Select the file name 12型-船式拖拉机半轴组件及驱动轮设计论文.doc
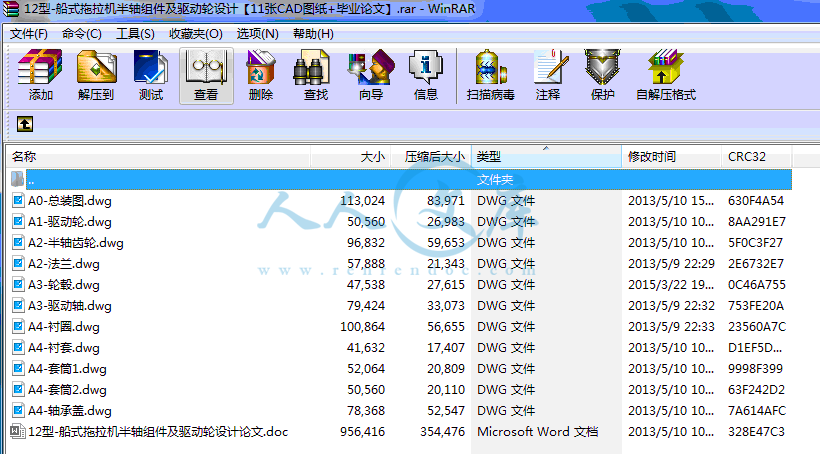Viewport: 820px width, 454px height. click(x=158, y=432)
